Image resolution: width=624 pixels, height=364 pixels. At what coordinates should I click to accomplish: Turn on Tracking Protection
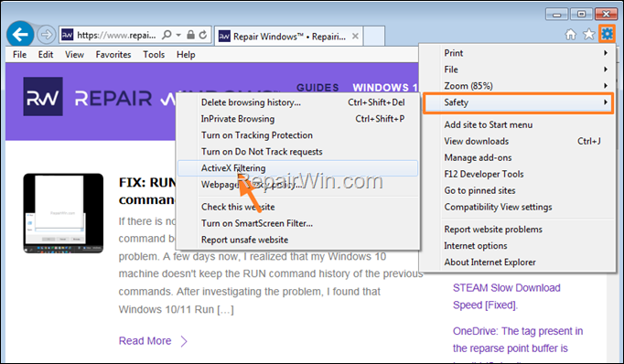tap(297, 135)
